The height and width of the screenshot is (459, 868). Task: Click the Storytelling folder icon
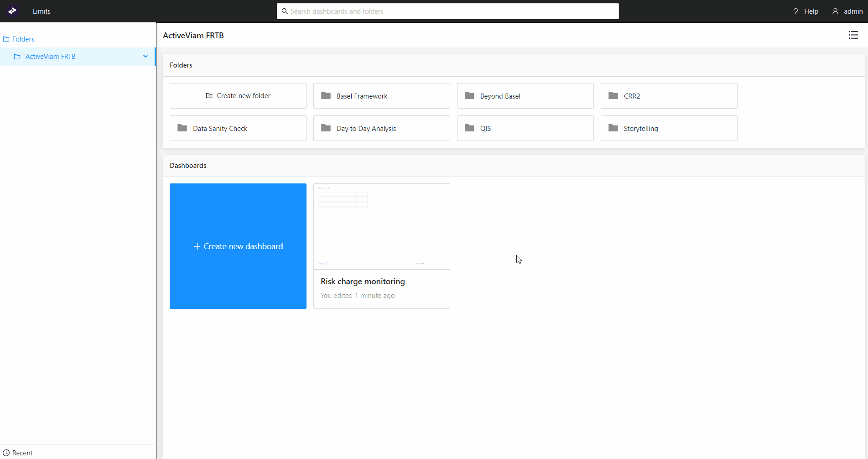point(613,128)
